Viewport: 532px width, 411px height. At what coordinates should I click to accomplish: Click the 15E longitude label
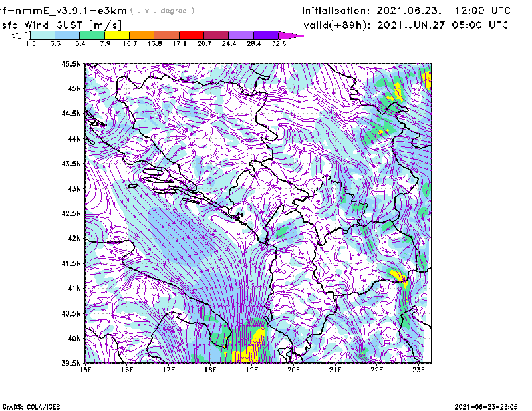click(86, 370)
